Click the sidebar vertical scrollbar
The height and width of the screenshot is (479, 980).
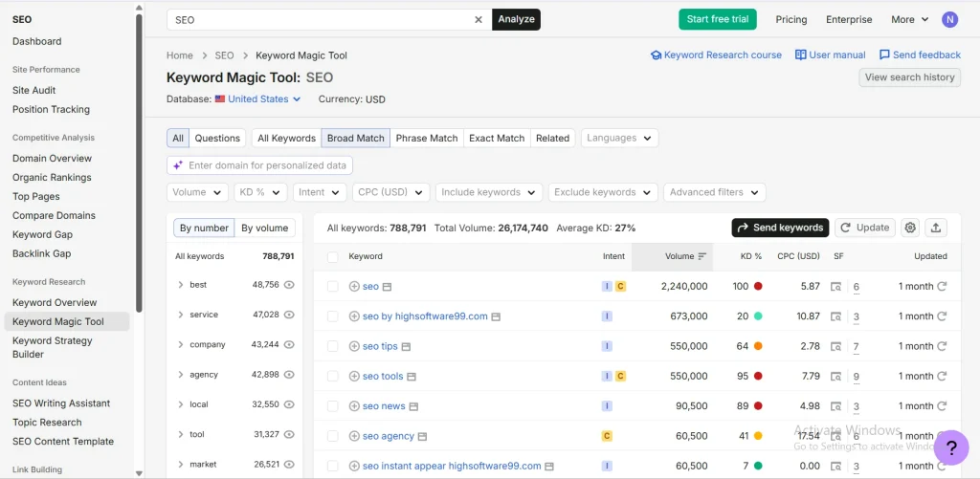[x=139, y=163]
